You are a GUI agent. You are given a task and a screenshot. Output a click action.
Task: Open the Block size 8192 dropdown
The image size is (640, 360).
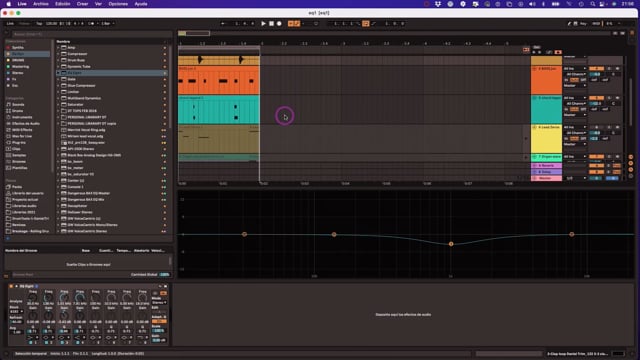(x=16, y=311)
